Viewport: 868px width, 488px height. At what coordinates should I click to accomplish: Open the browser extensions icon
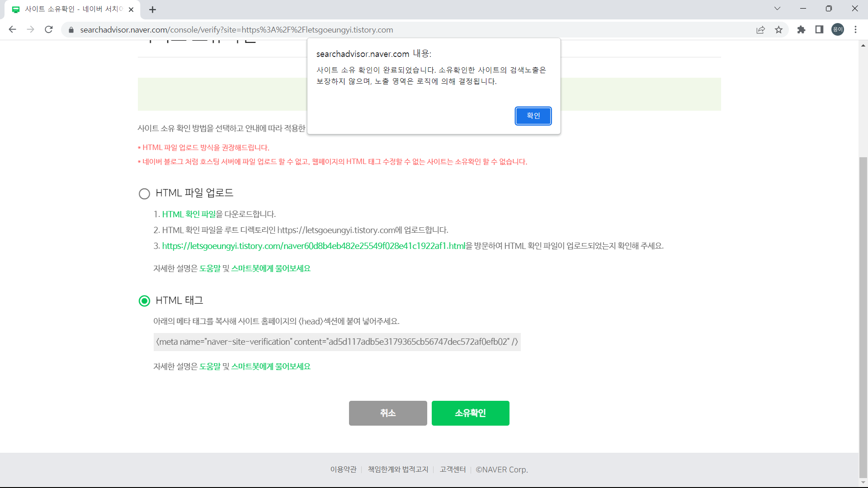point(801,30)
